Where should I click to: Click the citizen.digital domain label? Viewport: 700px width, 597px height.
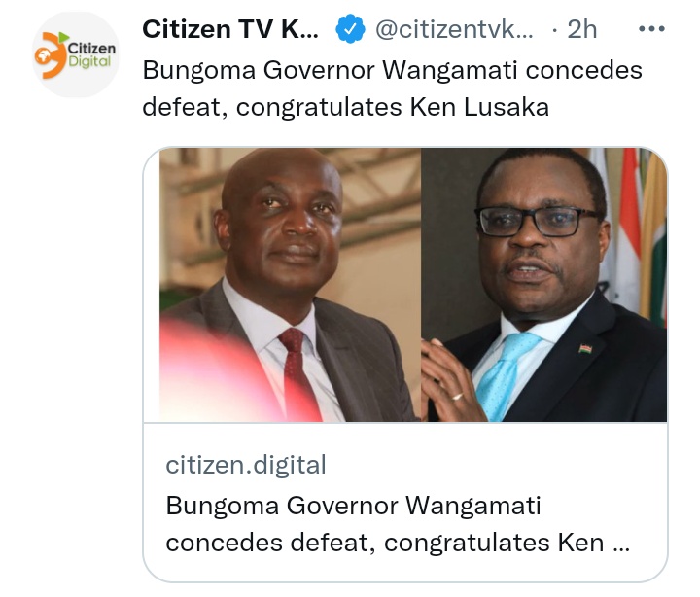[x=246, y=465]
